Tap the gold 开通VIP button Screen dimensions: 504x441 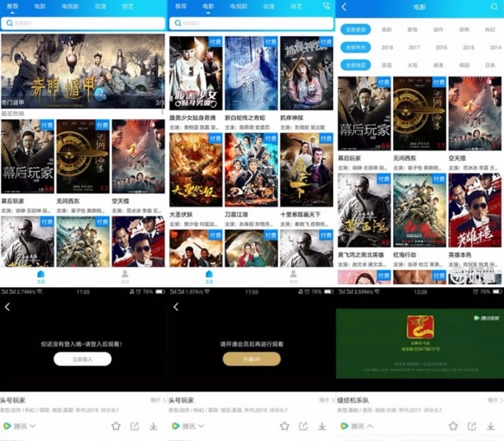coord(252,359)
